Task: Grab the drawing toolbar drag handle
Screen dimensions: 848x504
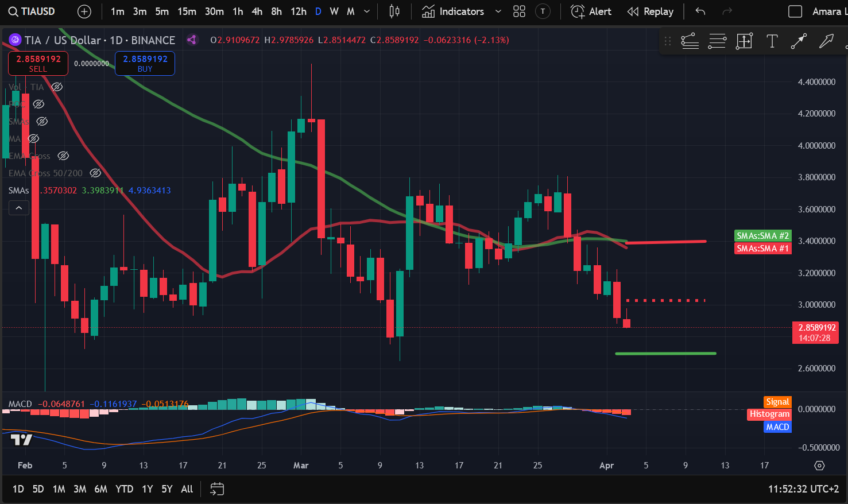Action: [667, 41]
